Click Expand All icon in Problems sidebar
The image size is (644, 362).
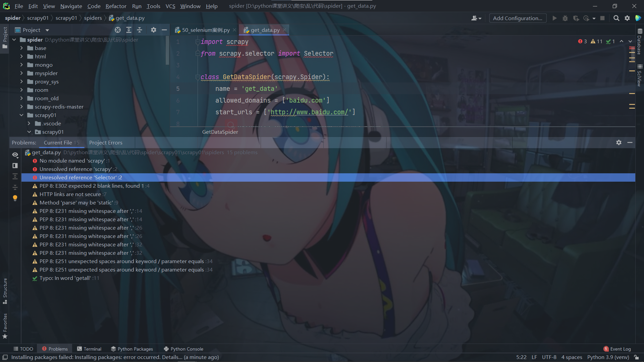click(x=15, y=176)
